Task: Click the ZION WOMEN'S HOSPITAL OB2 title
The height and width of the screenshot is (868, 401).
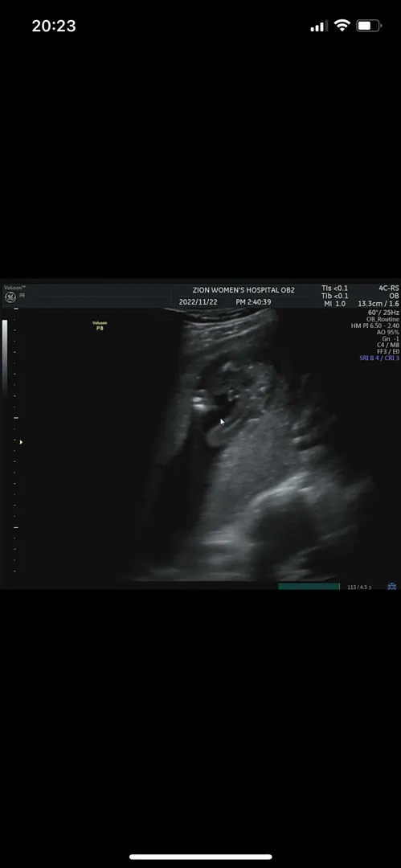Action: (243, 290)
